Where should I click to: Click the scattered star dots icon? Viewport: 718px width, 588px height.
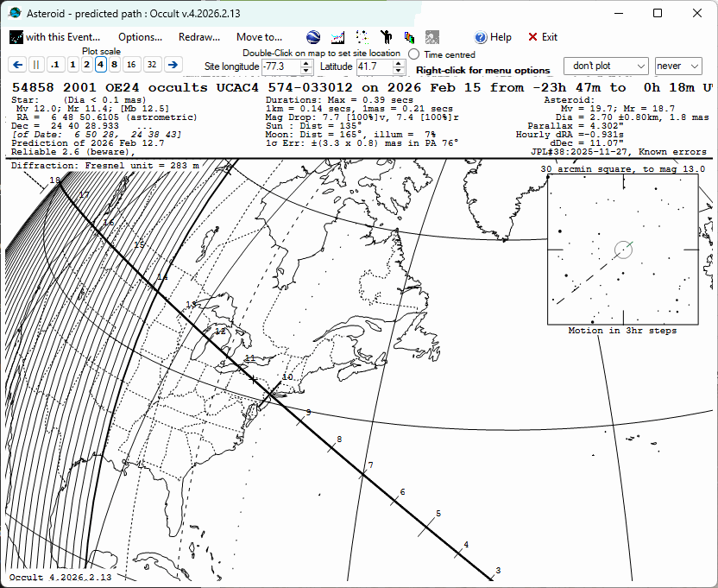[362, 37]
